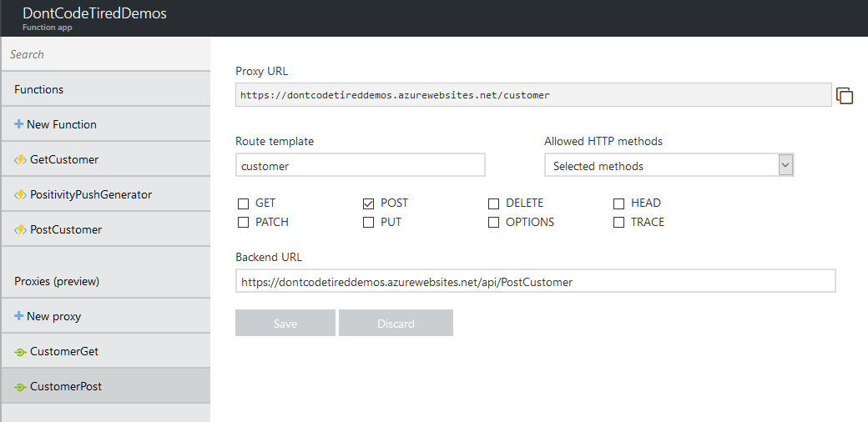This screenshot has height=422, width=868.
Task: Enable the PATCH method checkbox
Action: pyautogui.click(x=243, y=223)
